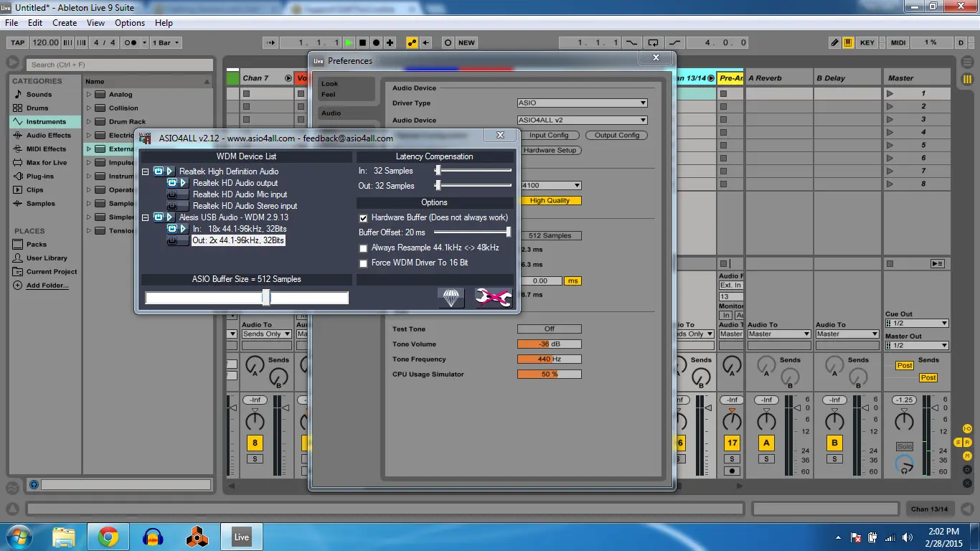Toggle the computer MIDI keyboard icon
This screenshot has height=551, width=980.
click(x=848, y=42)
